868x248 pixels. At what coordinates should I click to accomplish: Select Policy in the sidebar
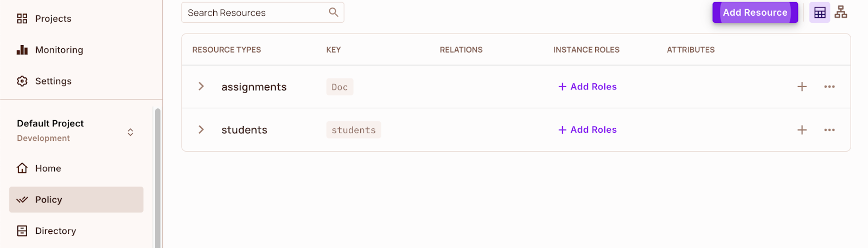(x=76, y=200)
